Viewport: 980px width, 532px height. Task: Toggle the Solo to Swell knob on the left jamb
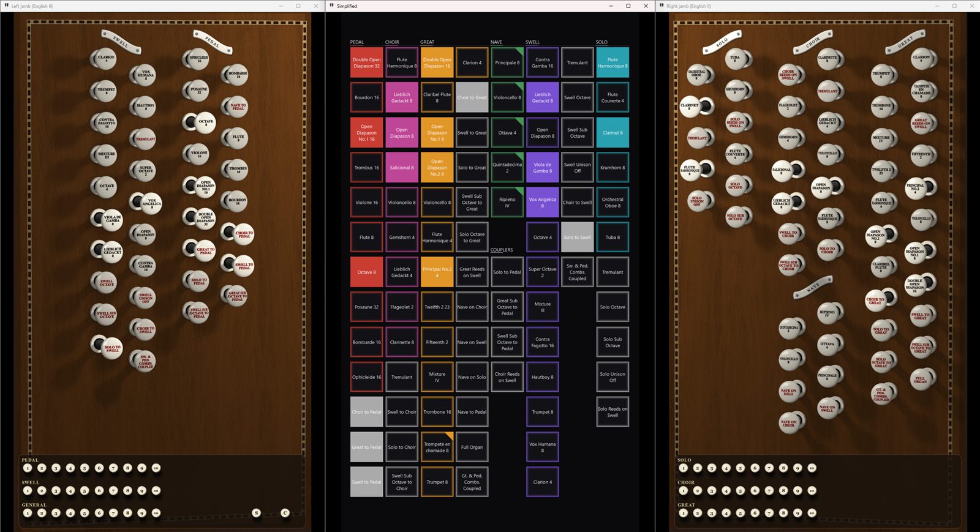click(112, 348)
